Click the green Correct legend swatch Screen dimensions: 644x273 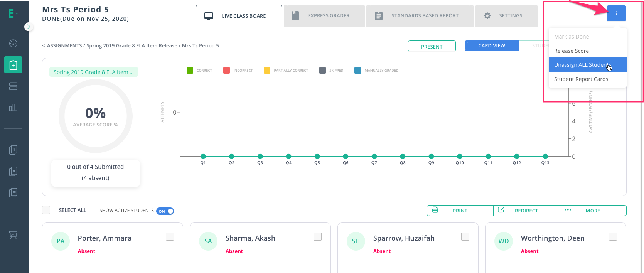[x=190, y=70]
